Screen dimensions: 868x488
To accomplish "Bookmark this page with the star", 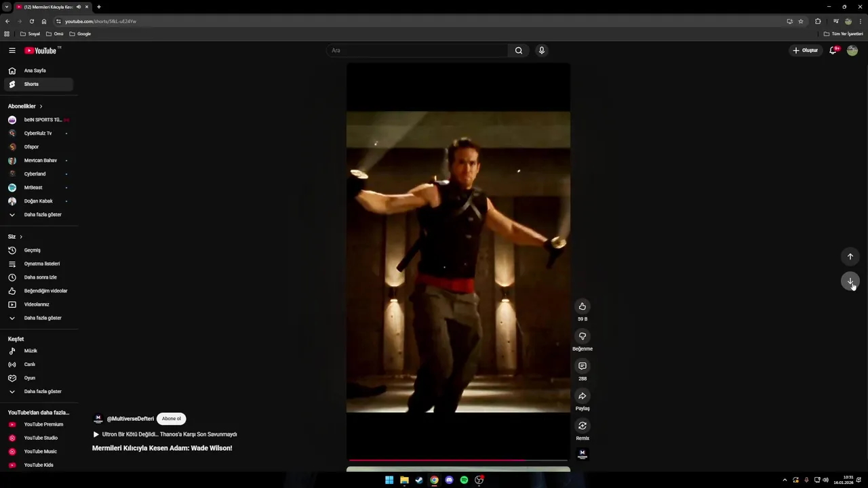I will pyautogui.click(x=801, y=21).
